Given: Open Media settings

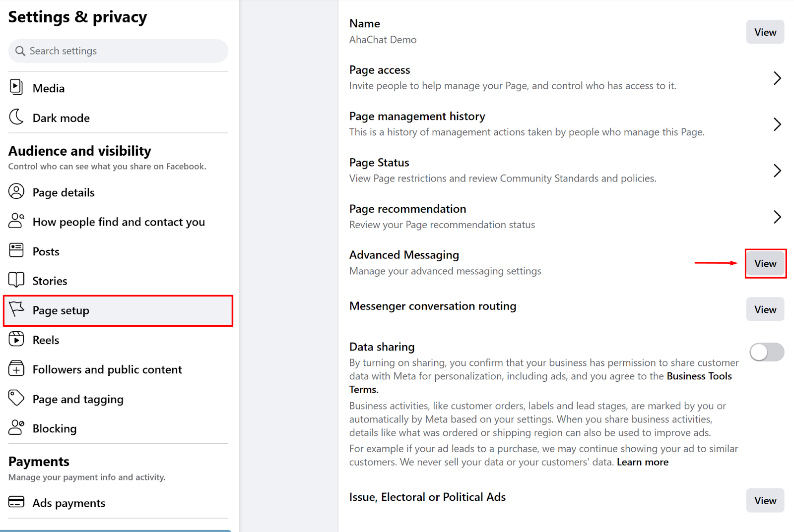Looking at the screenshot, I should [118, 88].
